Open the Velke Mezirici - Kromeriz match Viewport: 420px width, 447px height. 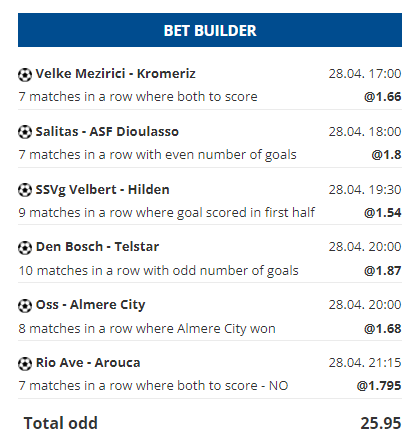point(115,74)
